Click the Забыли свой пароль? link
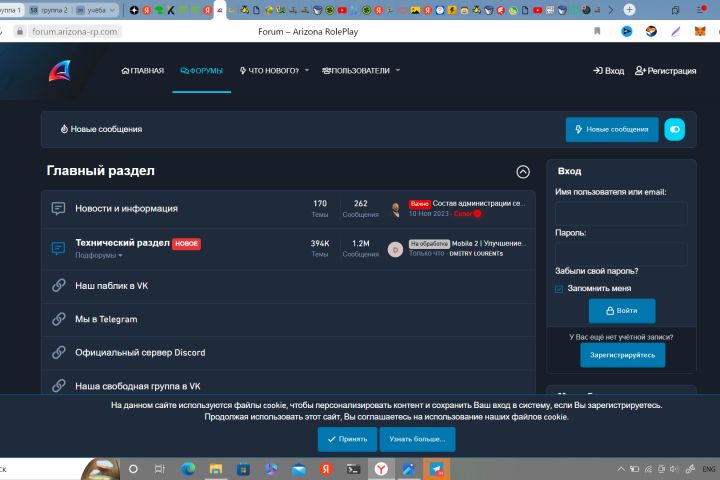Screen dimensions: 720x480 point(596,271)
